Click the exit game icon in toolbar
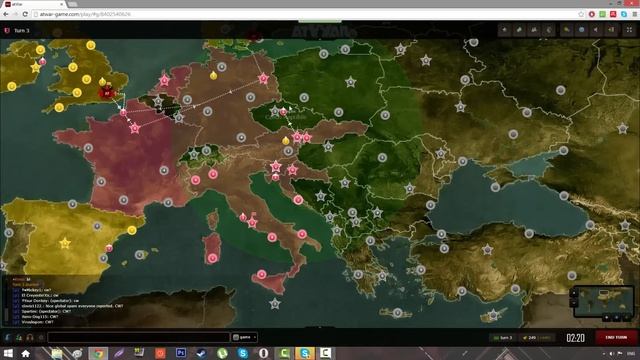The width and height of the screenshot is (640, 360). (611, 30)
